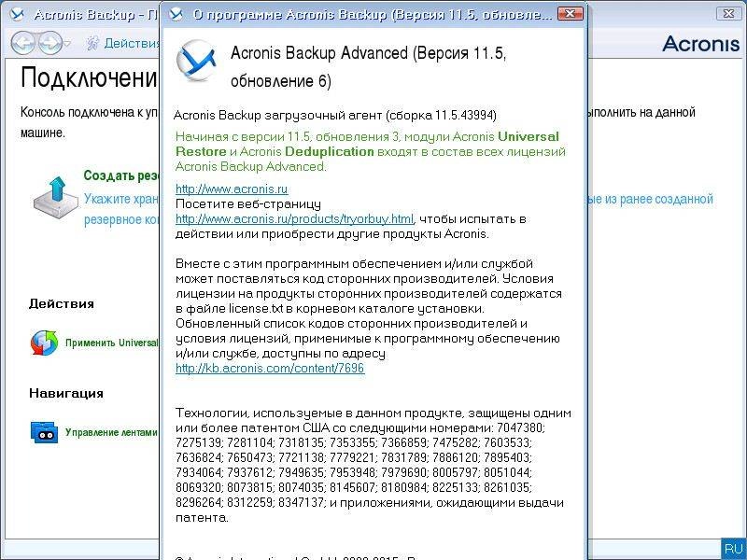Viewport: 747px width, 560px height.
Task: Click the forward navigation arrow
Action: point(50,43)
